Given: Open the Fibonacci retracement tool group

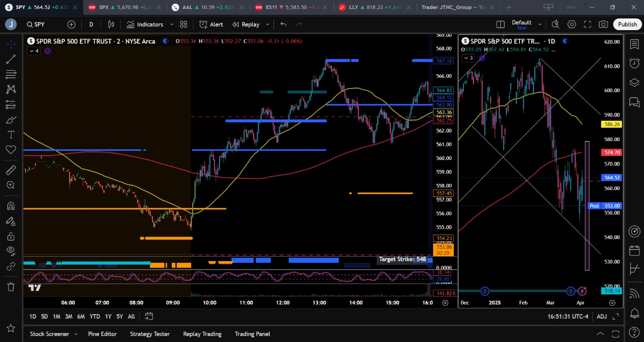Looking at the screenshot, I should click(11, 74).
